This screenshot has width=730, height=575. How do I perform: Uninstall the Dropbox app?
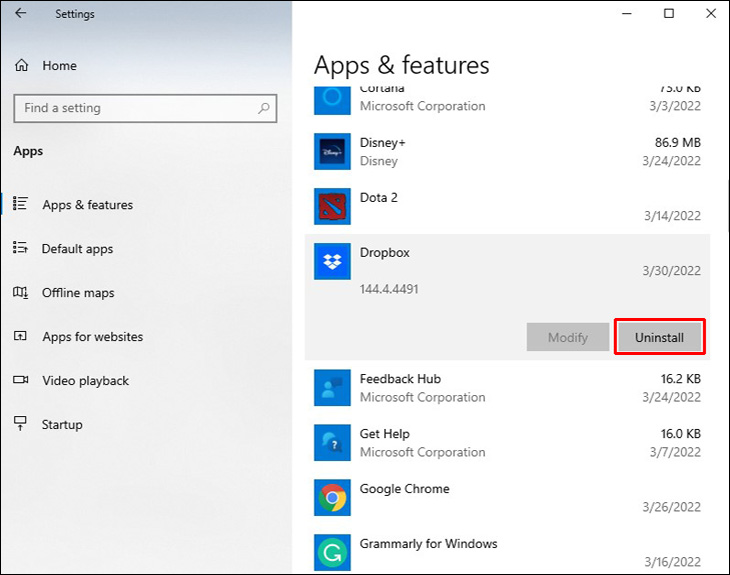[659, 337]
